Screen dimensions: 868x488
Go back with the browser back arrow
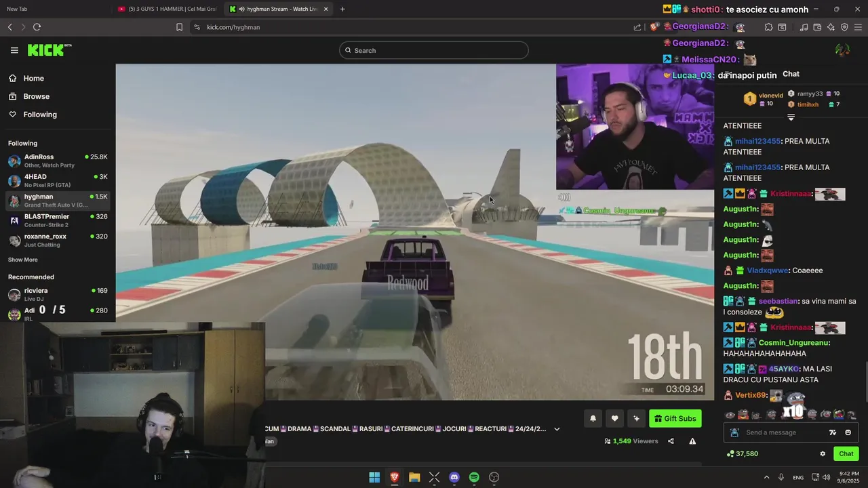(x=10, y=27)
